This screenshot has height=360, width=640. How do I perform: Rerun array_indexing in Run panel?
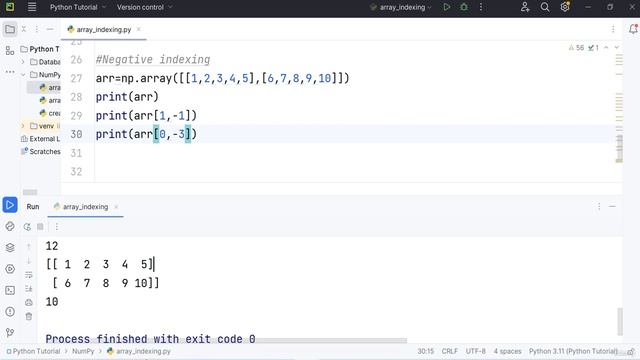27,227
